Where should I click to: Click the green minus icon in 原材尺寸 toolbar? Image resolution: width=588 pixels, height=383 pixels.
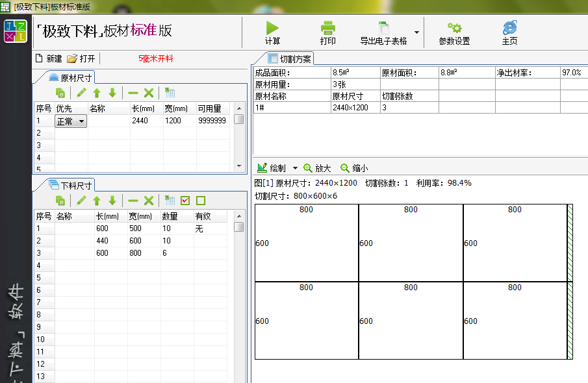coord(133,93)
